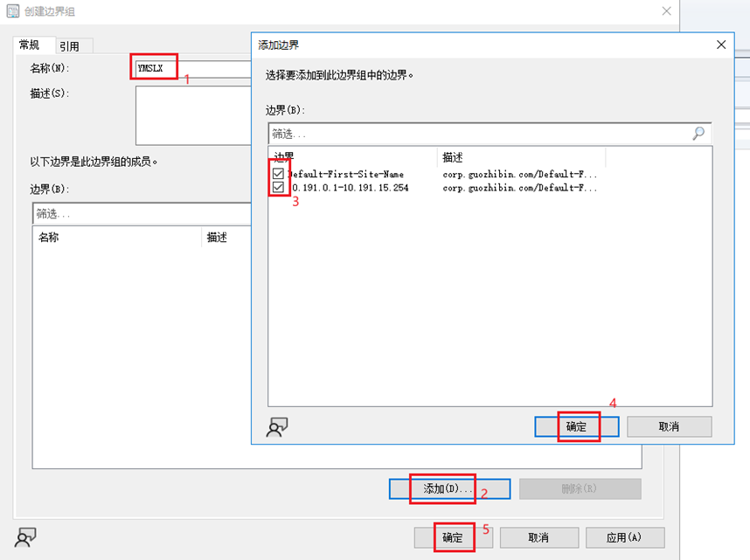This screenshot has width=750, height=560.
Task: Select the 10.191.0.1-10.191.15.254 row text
Action: (x=349, y=188)
